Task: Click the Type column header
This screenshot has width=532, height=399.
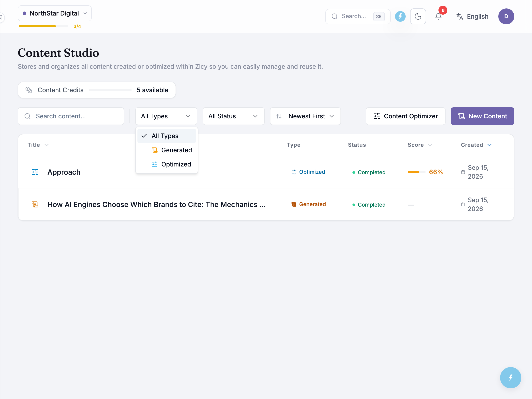Action: tap(294, 145)
